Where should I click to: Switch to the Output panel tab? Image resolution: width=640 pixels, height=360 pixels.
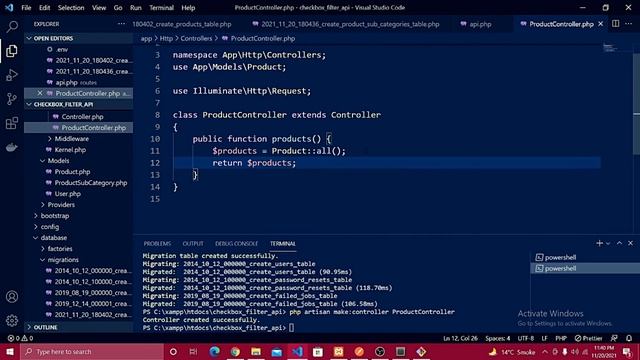click(x=193, y=244)
